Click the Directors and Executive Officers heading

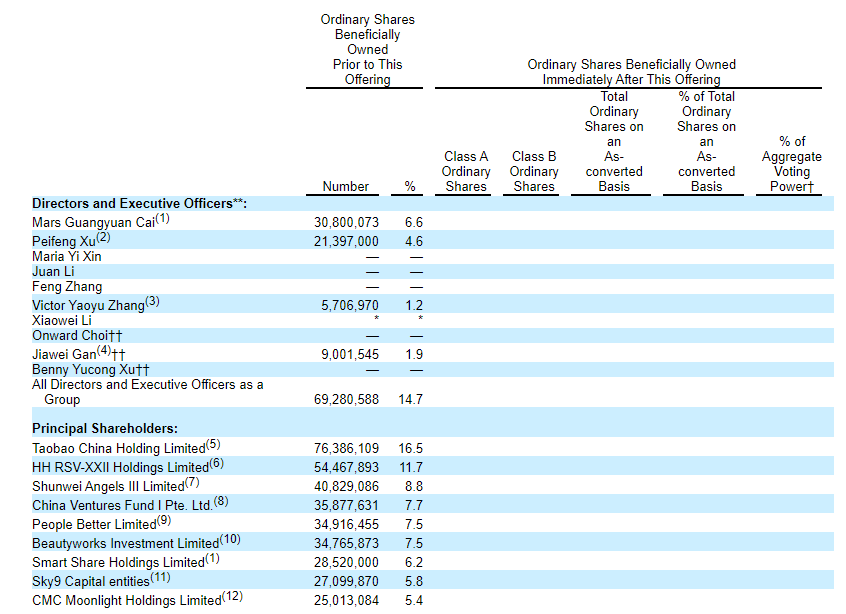[139, 204]
